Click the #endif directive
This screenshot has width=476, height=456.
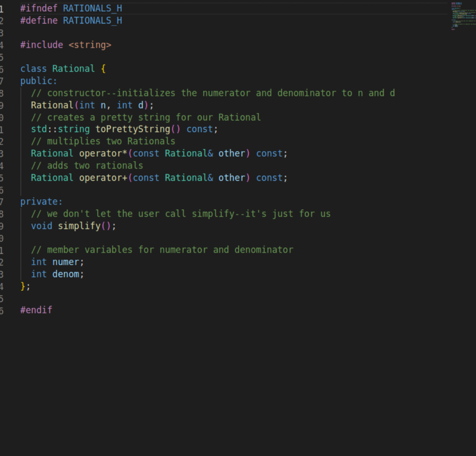pyautogui.click(x=36, y=310)
